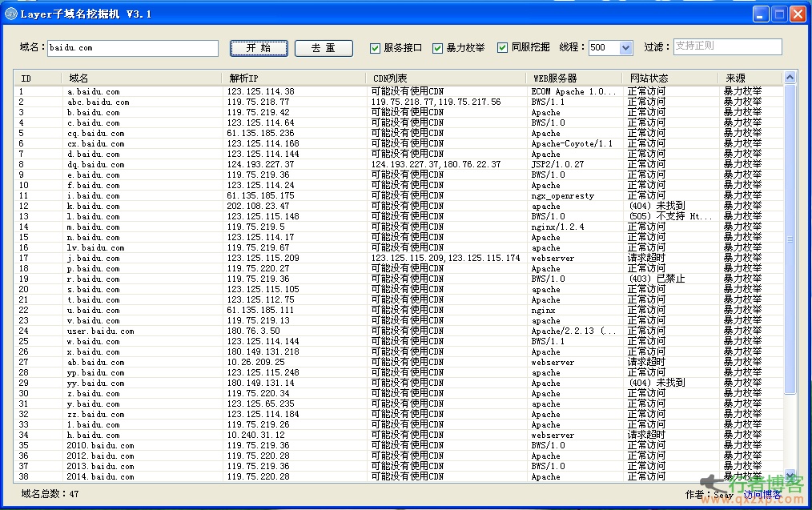Select the j.baidu.com row
The height and width of the screenshot is (510, 812).
tap(399, 258)
